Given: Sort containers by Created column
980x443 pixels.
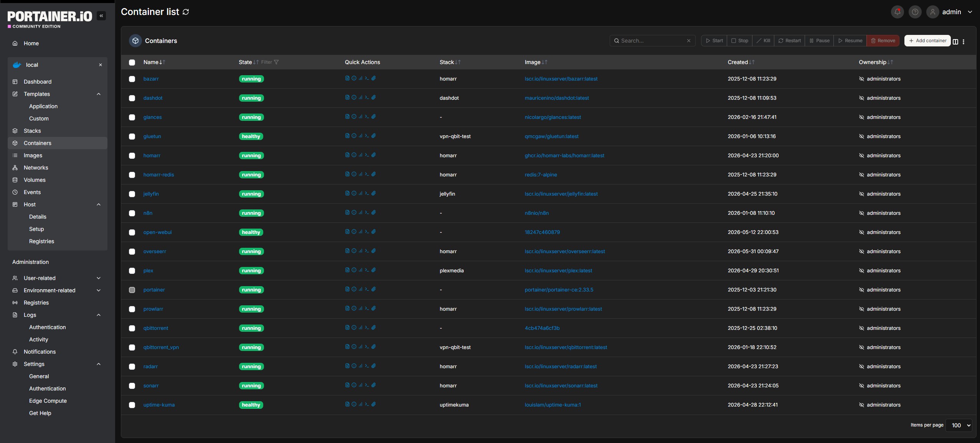Looking at the screenshot, I should (741, 62).
